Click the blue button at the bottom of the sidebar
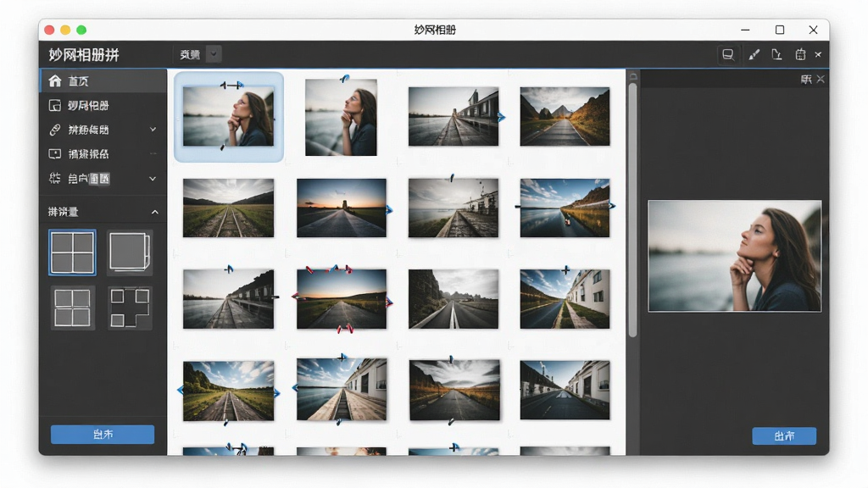The height and width of the screenshot is (488, 868). 103,435
